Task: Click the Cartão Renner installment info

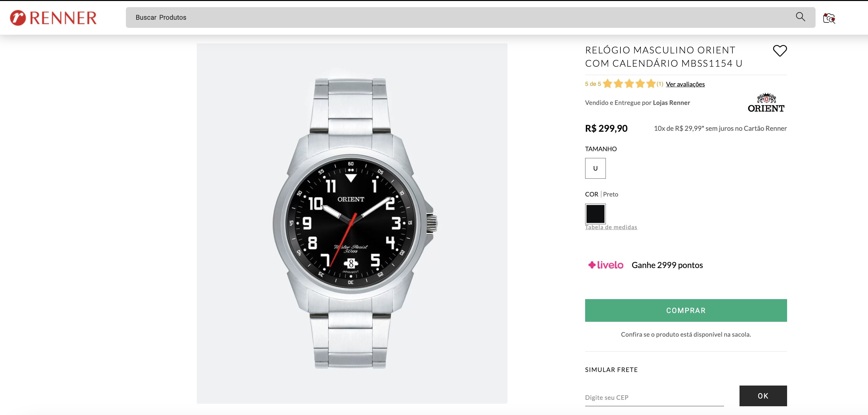Action: pyautogui.click(x=720, y=129)
